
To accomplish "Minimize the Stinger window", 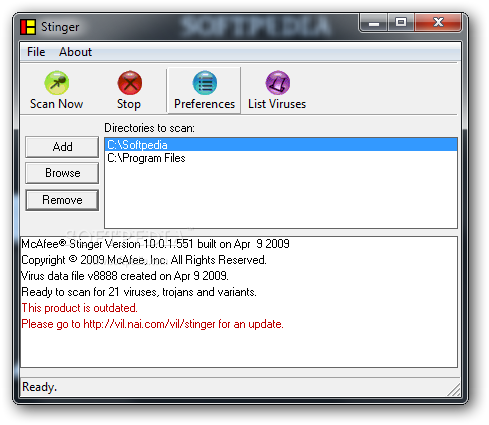I will pos(374,23).
